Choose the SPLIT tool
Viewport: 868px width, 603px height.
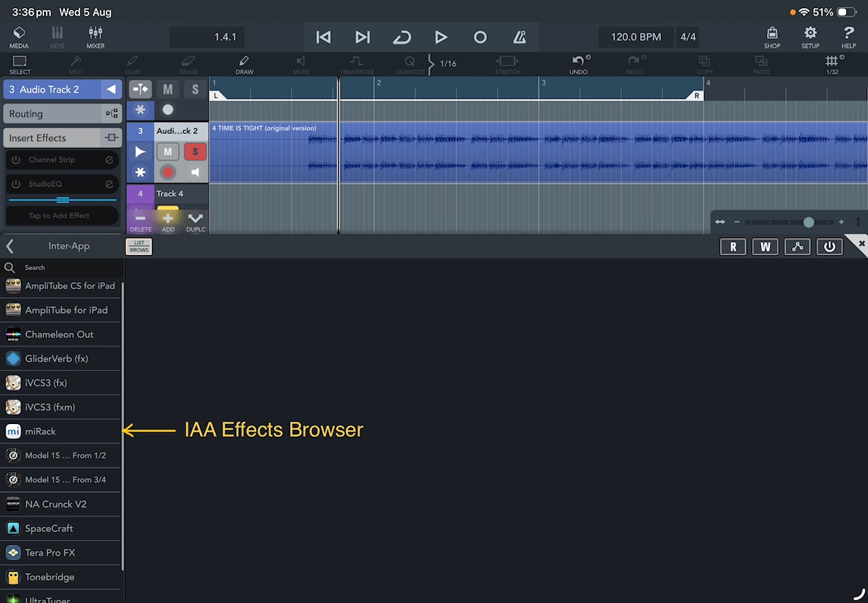76,64
